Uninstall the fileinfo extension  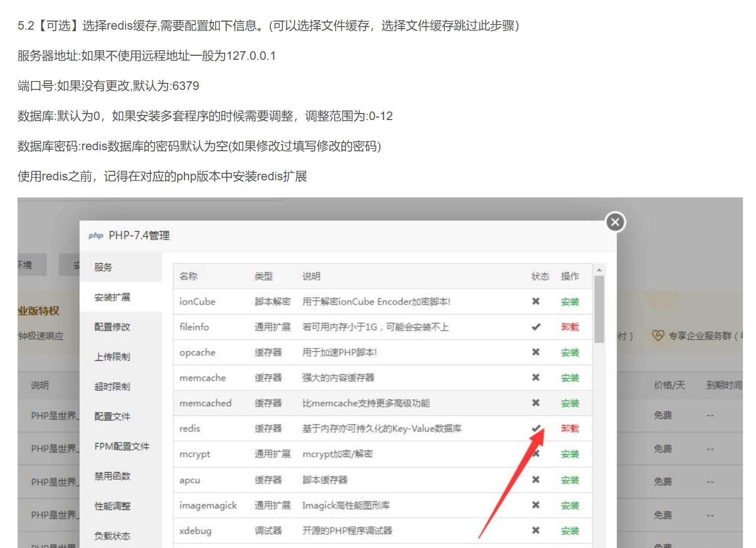click(570, 327)
